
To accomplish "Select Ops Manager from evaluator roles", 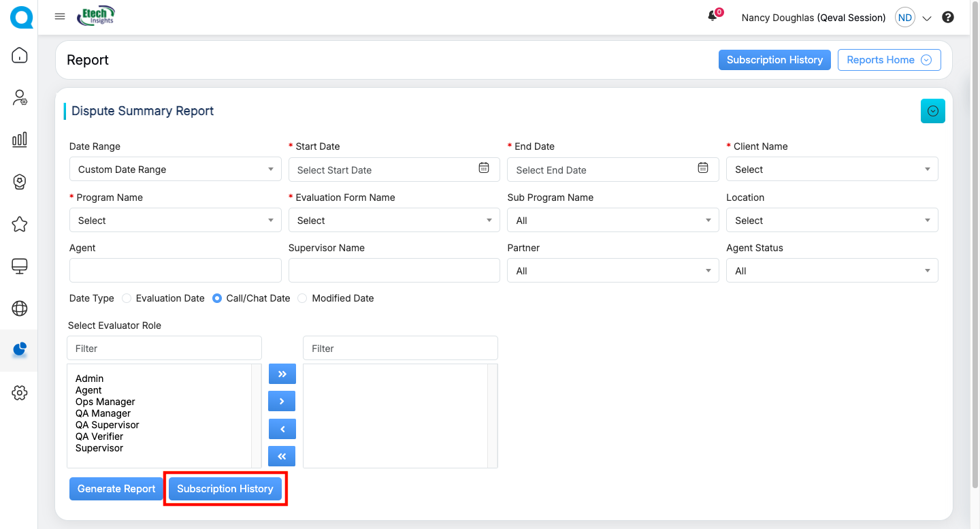I will [105, 402].
